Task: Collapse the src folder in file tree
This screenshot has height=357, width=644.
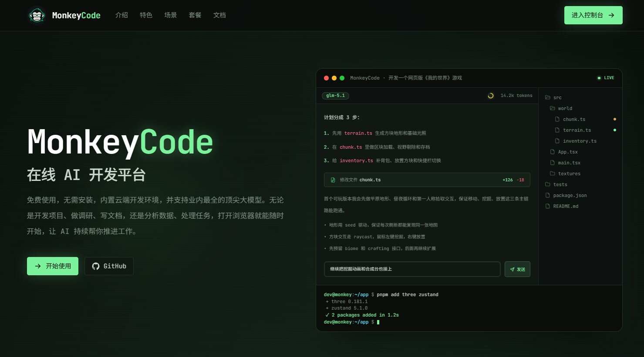Action: 553,97
